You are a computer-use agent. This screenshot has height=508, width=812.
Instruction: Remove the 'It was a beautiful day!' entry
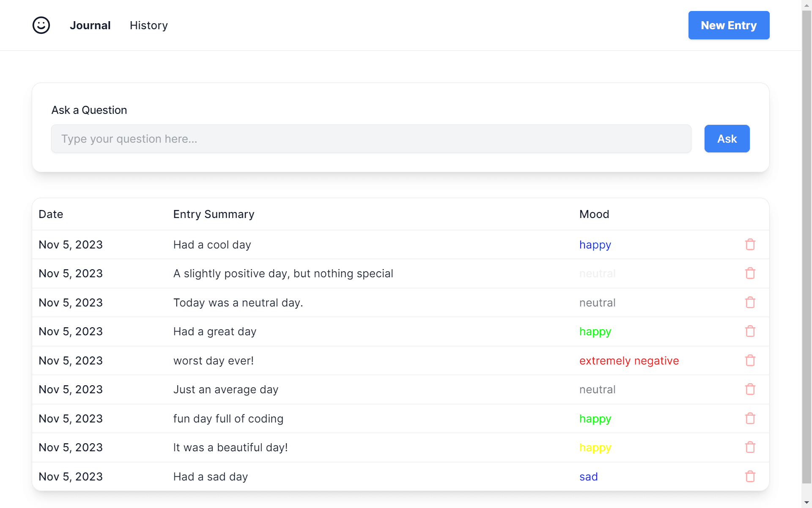tap(750, 447)
